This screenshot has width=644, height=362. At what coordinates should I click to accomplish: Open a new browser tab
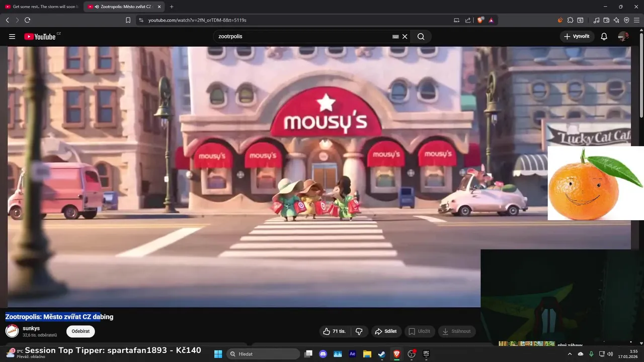click(x=172, y=7)
